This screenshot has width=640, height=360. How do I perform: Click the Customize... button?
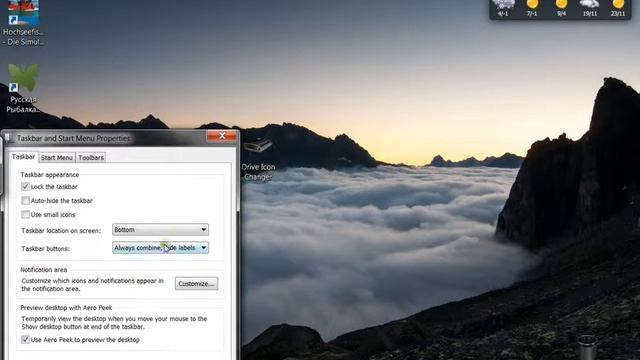(196, 284)
